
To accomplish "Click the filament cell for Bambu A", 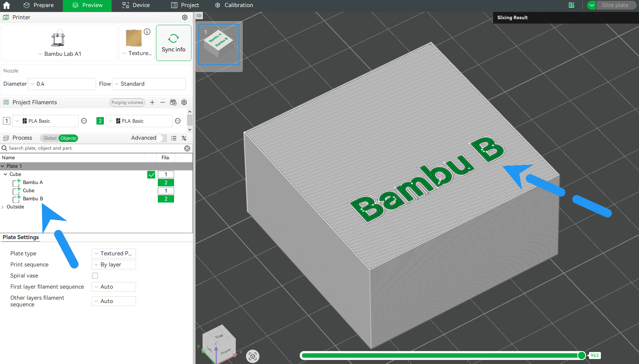I will pyautogui.click(x=166, y=183).
